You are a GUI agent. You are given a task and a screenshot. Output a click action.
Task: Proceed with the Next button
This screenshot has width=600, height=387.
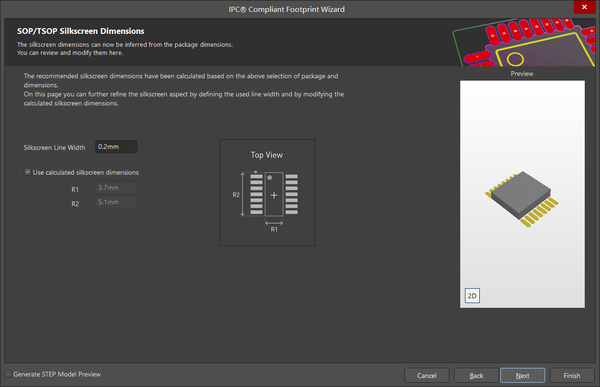click(522, 376)
